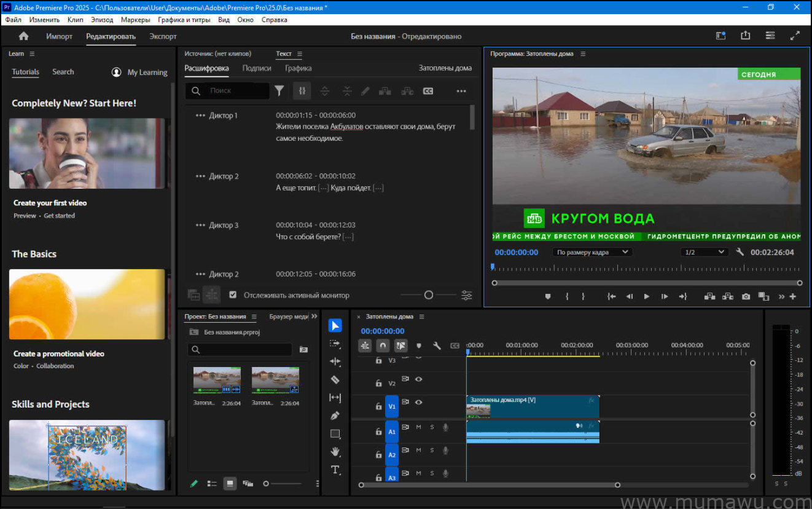Viewport: 812px width, 509px height.
Task: Open the Get started link
Action: coord(59,215)
